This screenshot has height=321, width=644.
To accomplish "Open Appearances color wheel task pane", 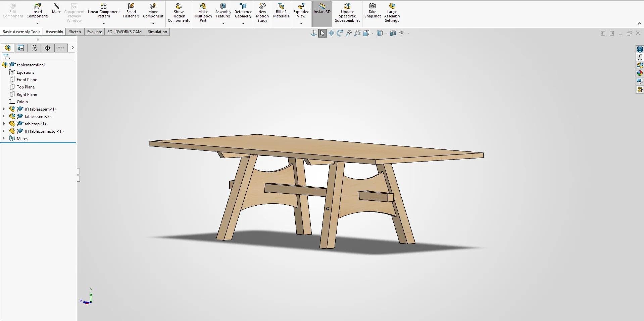I will point(640,73).
